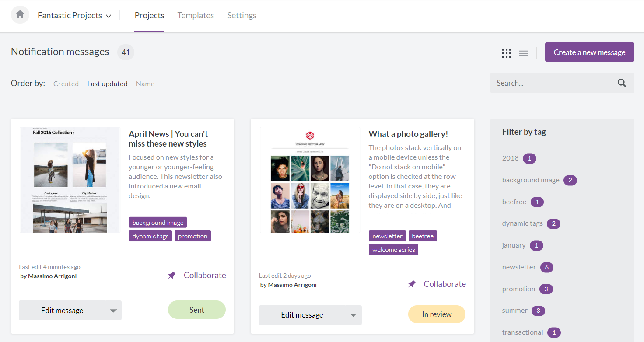644x342 pixels.
Task: Go to the home icon
Action: [20, 15]
